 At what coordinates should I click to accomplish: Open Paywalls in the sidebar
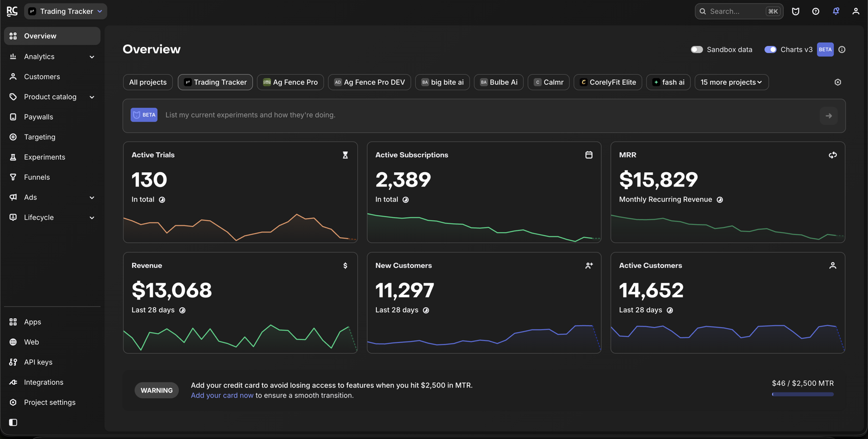(x=52, y=117)
